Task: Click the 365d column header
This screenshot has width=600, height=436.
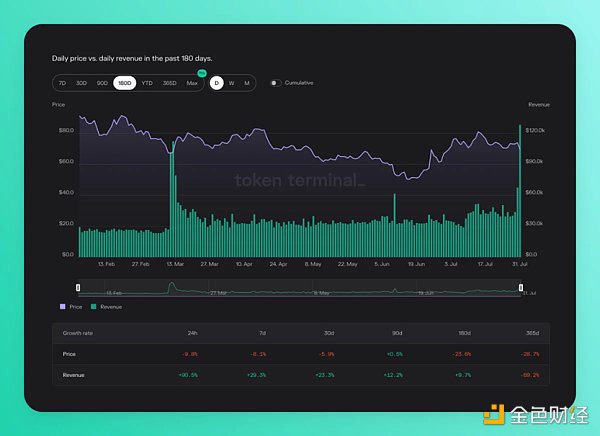Action: 533,333
